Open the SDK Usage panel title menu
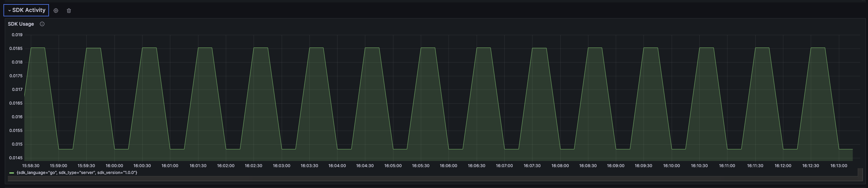This screenshot has height=188, width=868. [21, 24]
